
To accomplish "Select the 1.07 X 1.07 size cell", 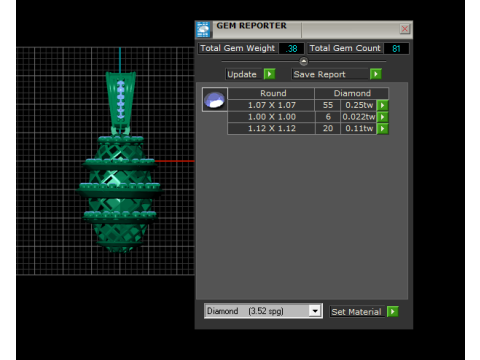I will pos(271,105).
